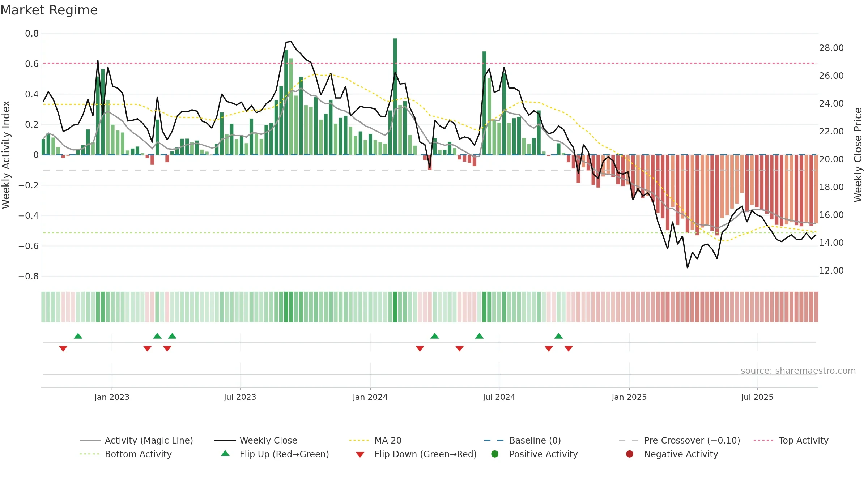Click the Jan 2023 x-axis label

point(112,397)
